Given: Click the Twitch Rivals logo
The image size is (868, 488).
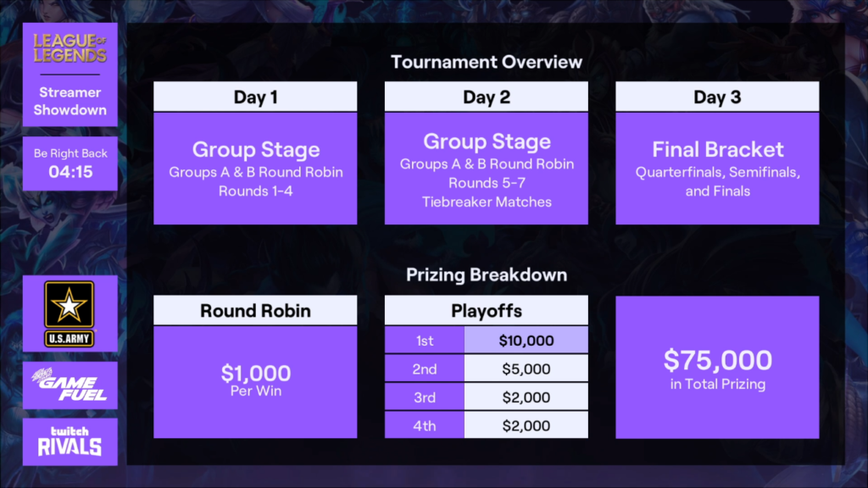Looking at the screenshot, I should click(70, 441).
